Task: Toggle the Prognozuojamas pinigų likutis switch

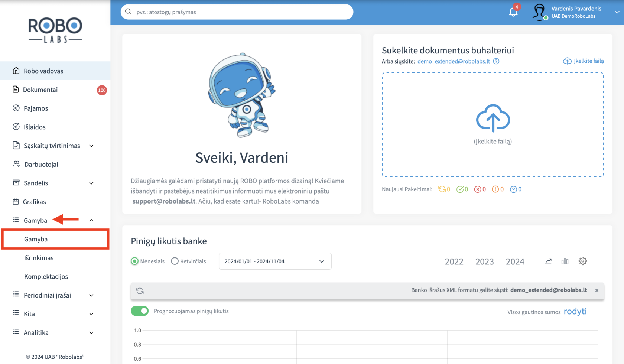Action: (x=140, y=311)
